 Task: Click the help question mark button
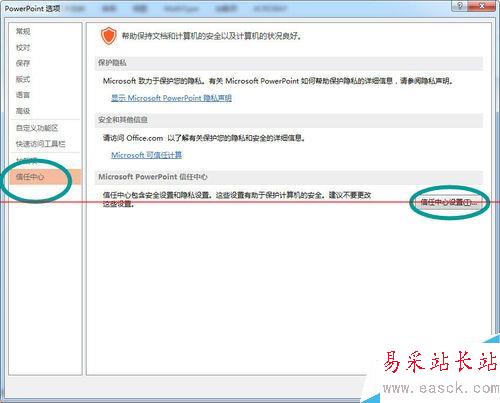click(459, 6)
